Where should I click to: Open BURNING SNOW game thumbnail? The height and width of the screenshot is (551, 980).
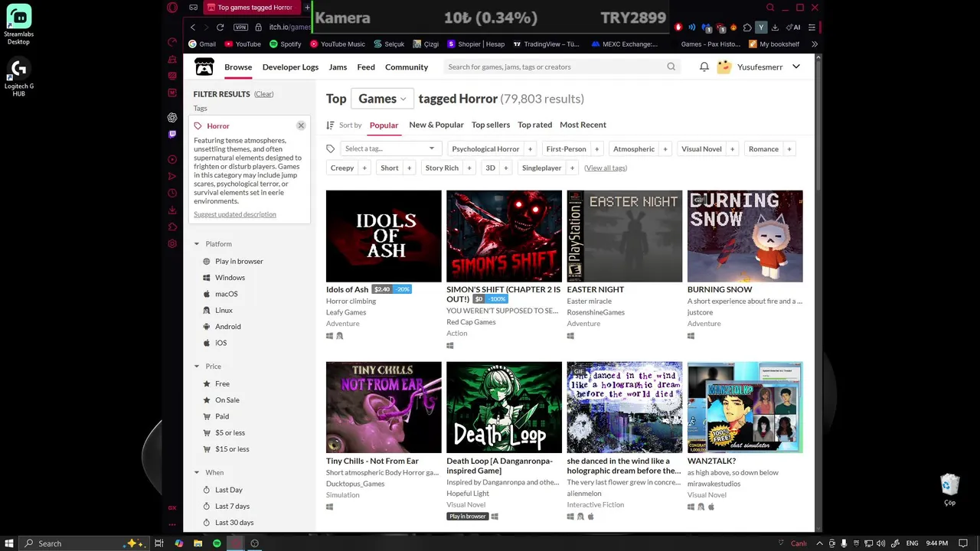click(745, 236)
